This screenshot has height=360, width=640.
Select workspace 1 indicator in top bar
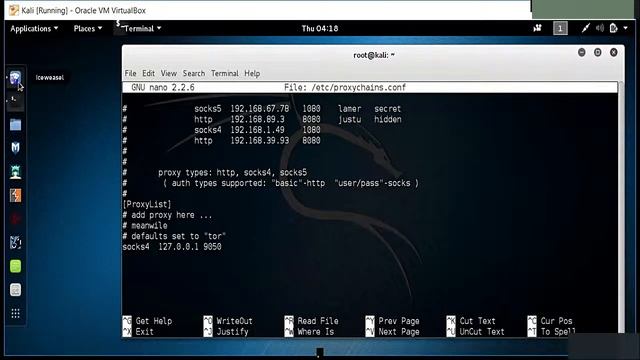click(560, 28)
